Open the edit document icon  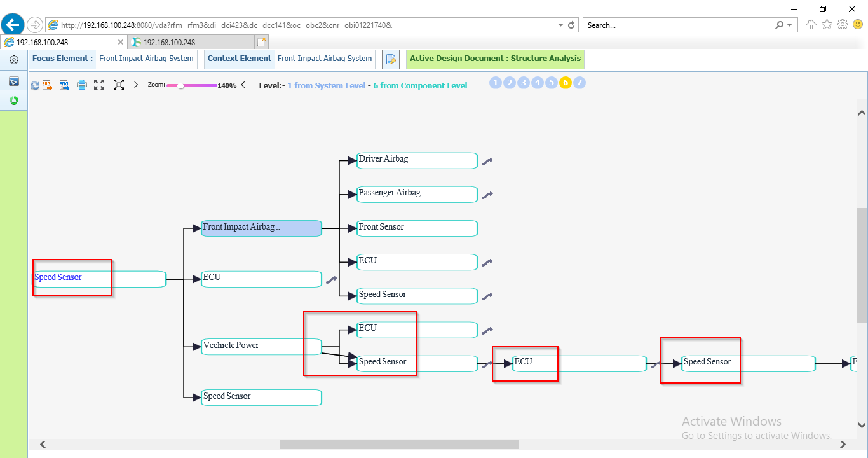[391, 59]
